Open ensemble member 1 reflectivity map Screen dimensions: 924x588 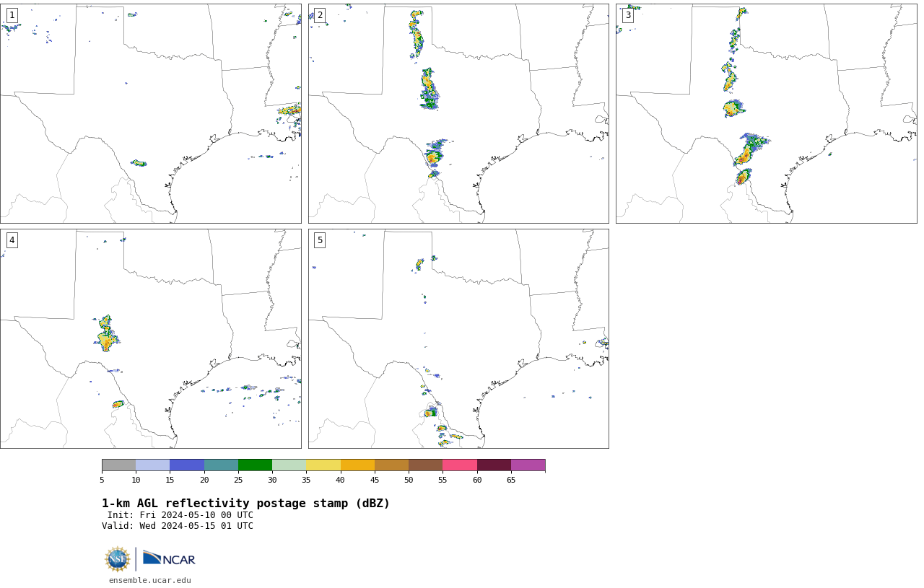pos(150,113)
